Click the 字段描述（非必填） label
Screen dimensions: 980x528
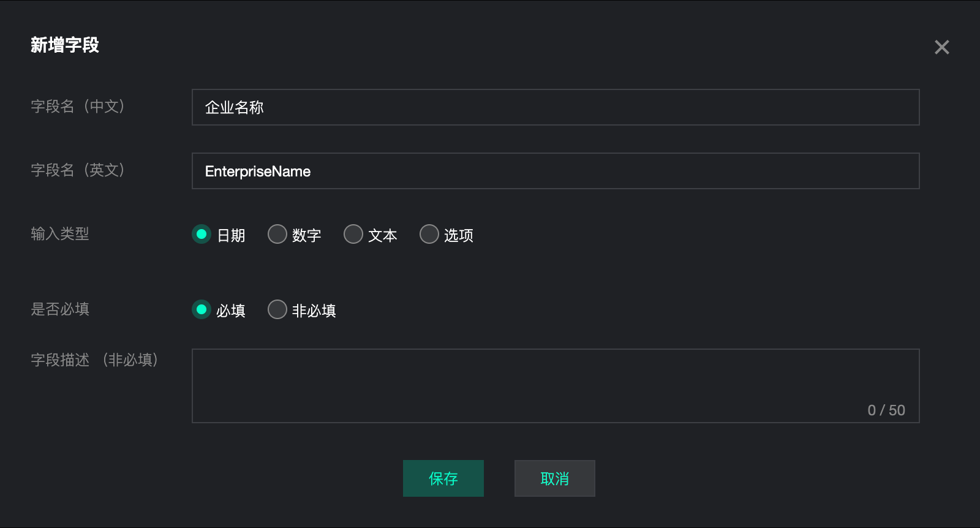pos(95,360)
